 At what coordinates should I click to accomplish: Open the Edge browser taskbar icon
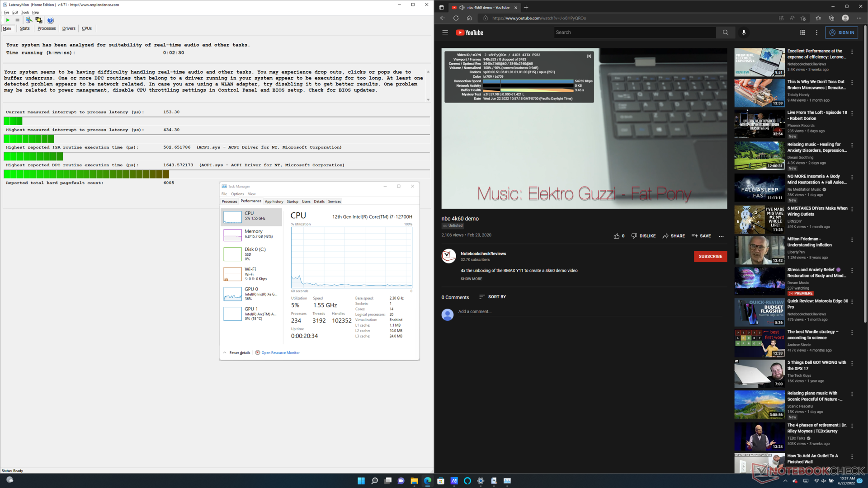[x=427, y=481]
